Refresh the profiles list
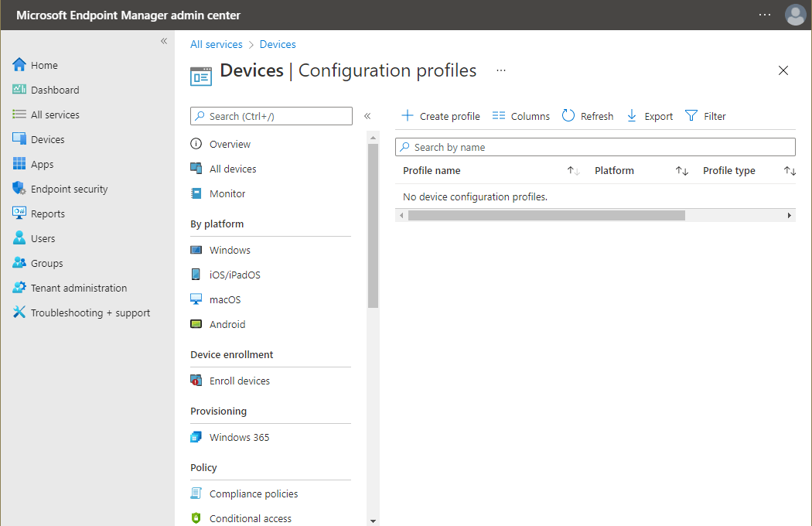The image size is (812, 526). [x=588, y=115]
